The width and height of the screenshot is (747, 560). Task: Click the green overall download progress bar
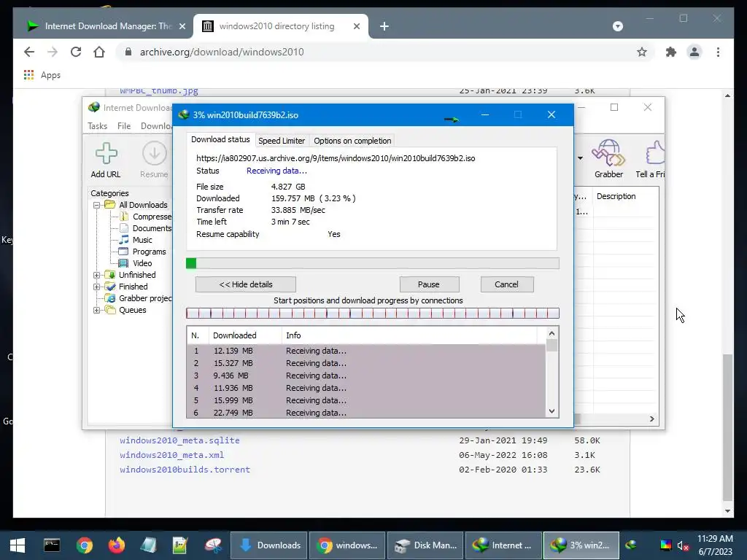coord(373,263)
